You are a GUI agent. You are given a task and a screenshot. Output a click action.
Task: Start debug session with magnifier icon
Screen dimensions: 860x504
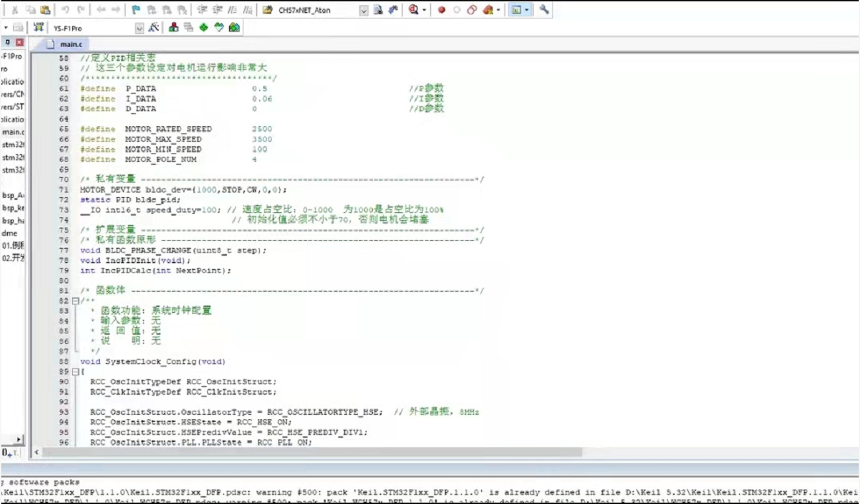413,10
